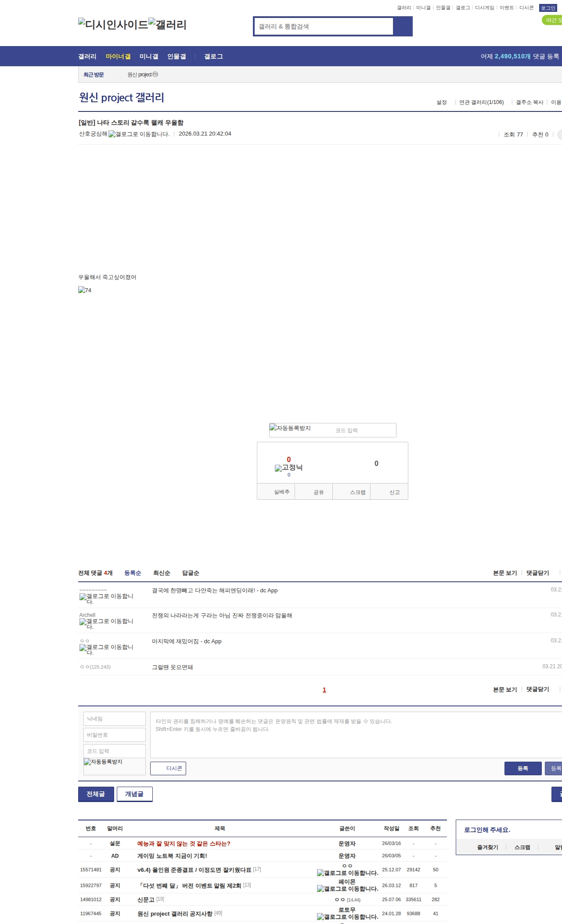Image resolution: width=562 pixels, height=924 pixels.
Task: Focus the 갤러리 & 통합검색 search field
Action: [x=324, y=26]
